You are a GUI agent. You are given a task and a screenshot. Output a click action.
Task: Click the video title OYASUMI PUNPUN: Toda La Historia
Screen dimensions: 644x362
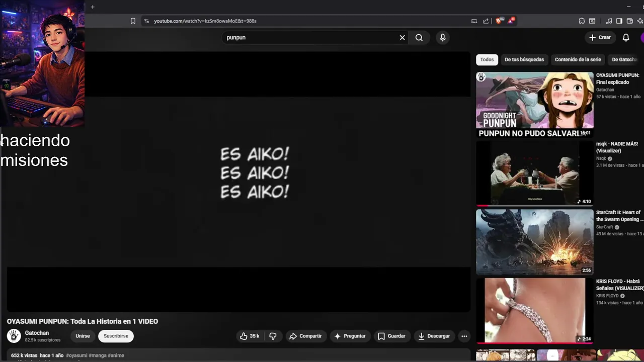click(83, 321)
